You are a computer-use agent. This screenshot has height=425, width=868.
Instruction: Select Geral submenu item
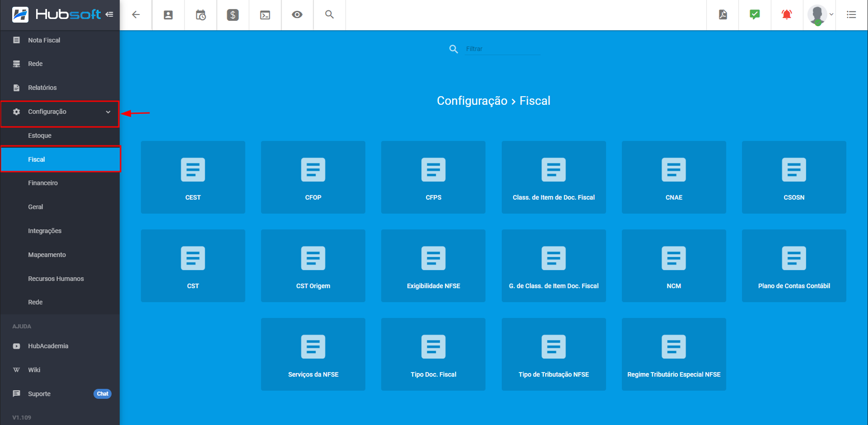[60, 207]
